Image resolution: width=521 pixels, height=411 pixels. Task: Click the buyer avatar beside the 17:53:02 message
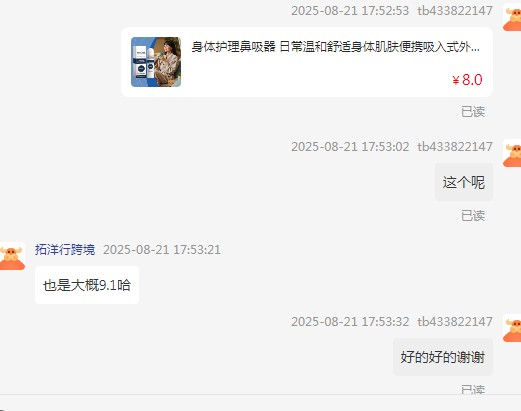512,153
